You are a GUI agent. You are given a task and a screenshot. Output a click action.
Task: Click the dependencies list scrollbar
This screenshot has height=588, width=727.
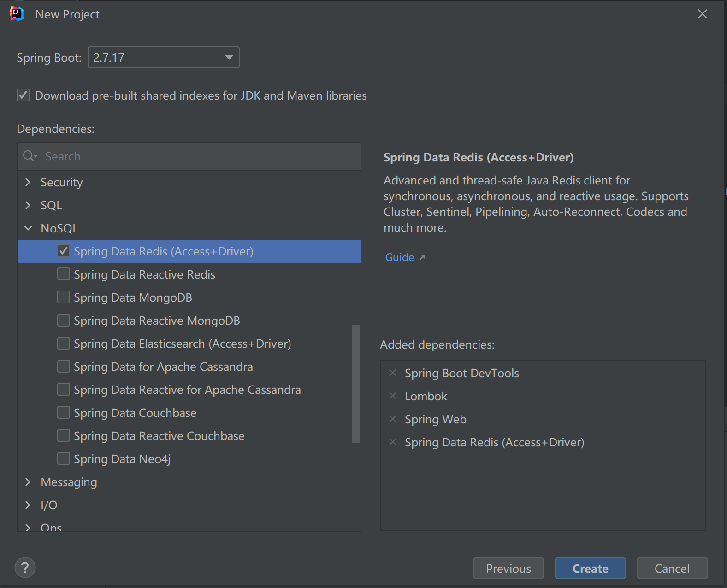tap(355, 384)
